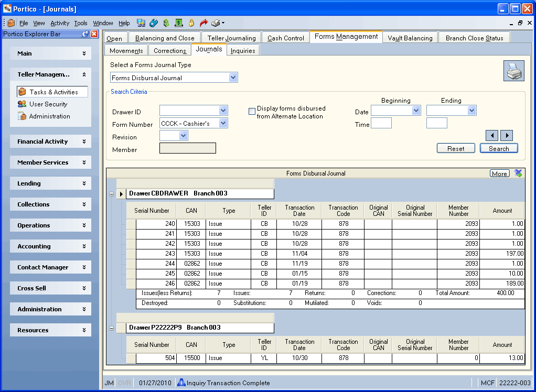536x392 pixels.
Task: Click the printer icon in the journal panel
Action: 514,71
